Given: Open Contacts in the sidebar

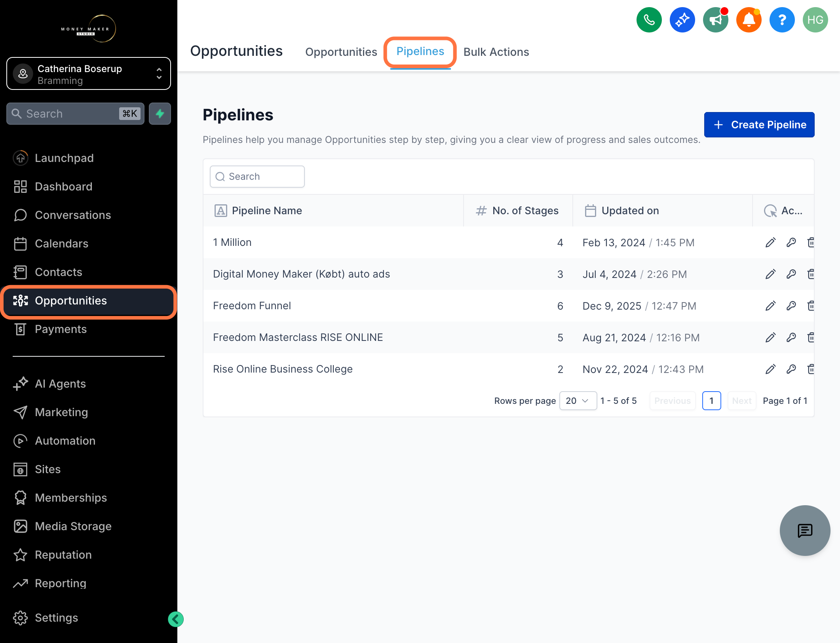Looking at the screenshot, I should tap(89, 272).
